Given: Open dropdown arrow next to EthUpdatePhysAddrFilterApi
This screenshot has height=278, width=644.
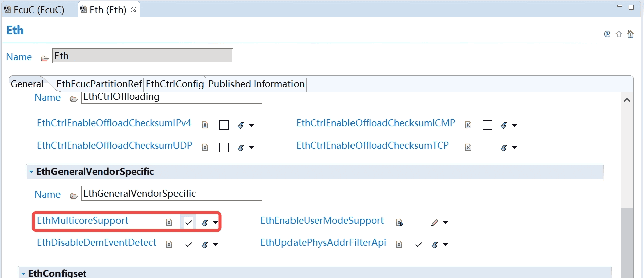Looking at the screenshot, I should coord(446,245).
